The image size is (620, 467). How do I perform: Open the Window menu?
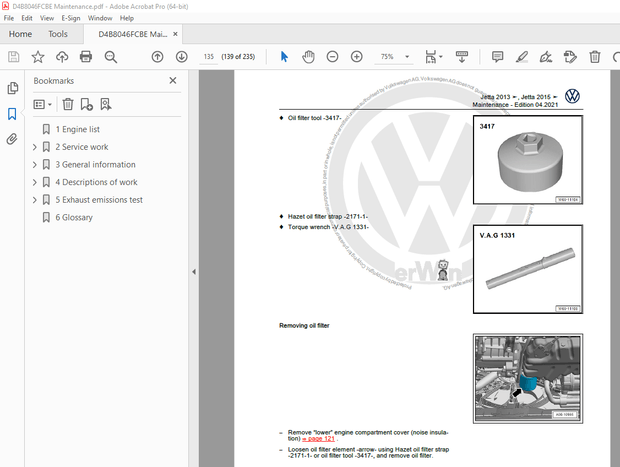[100, 18]
